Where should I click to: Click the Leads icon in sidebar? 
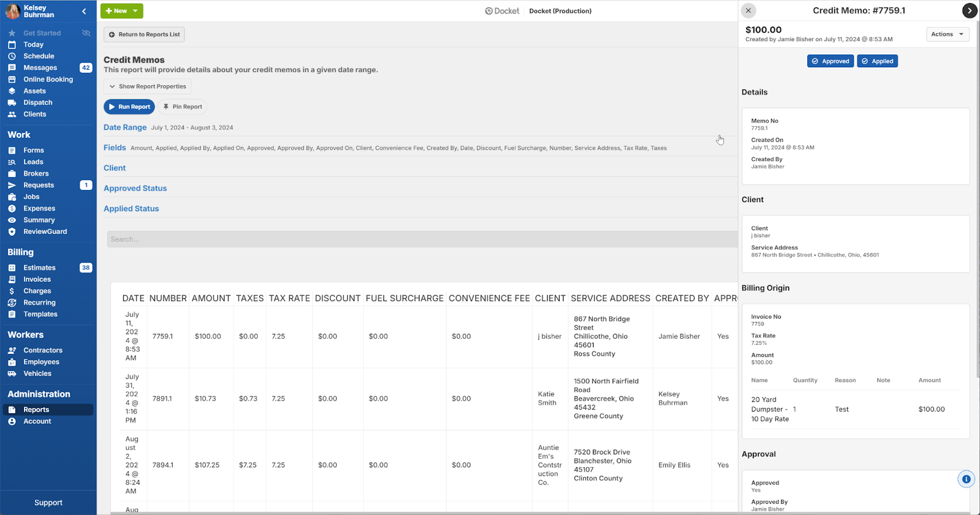(12, 162)
